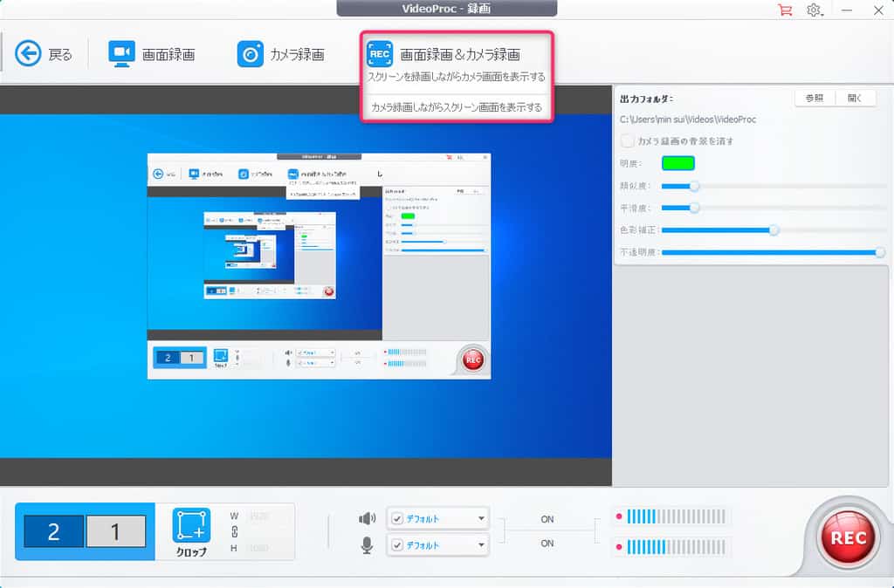The width and height of the screenshot is (894, 588).
Task: Expand the microphone device dropdown
Action: (481, 545)
